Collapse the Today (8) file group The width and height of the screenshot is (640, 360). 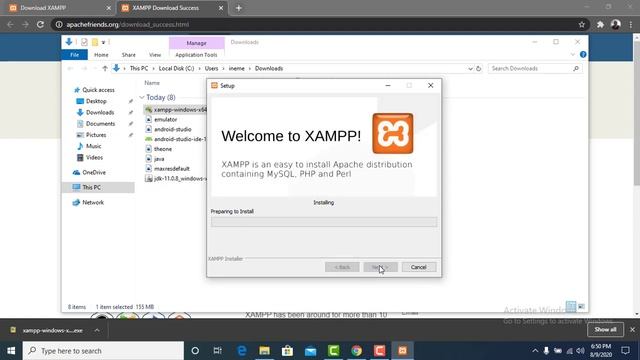tap(142, 97)
